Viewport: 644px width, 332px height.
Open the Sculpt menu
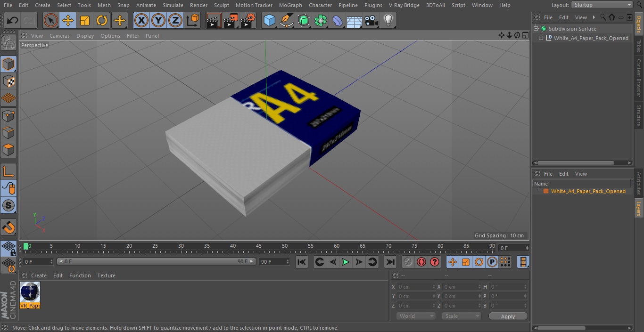pos(221,5)
